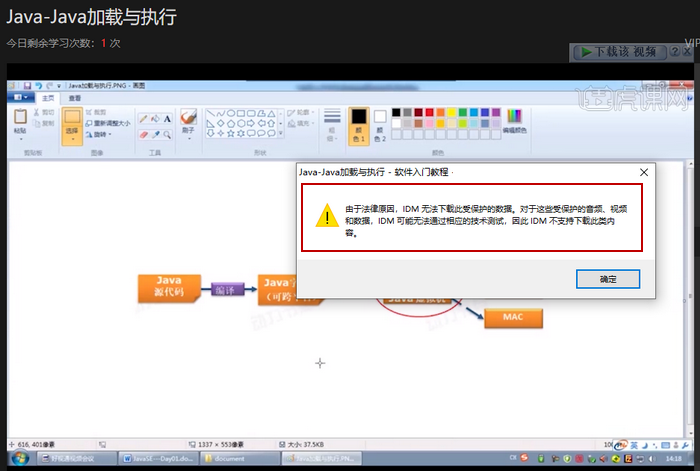Pick the yellow swatch in the palette
The width and height of the screenshot is (700, 471).
coord(451,112)
